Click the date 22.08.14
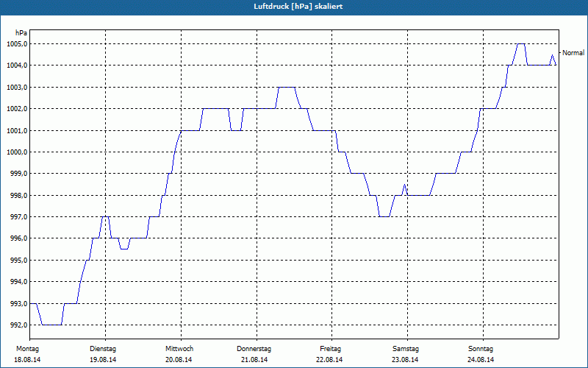 click(x=329, y=360)
